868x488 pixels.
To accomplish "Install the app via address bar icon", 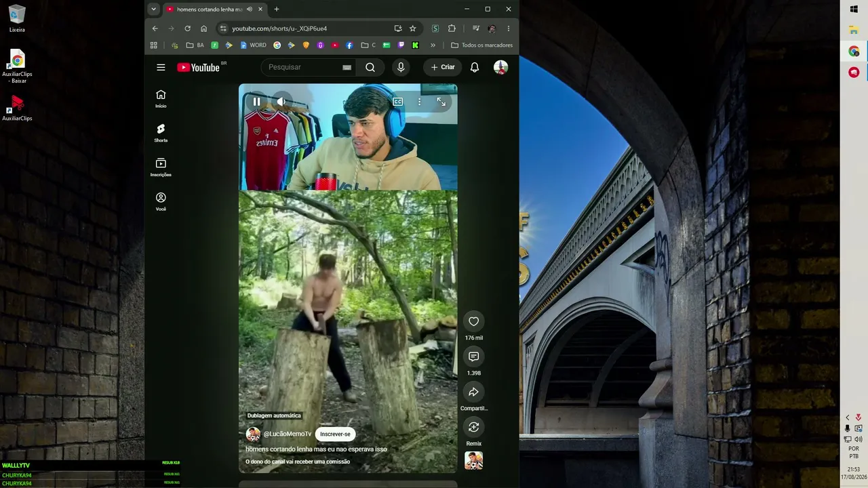I will 398,28.
